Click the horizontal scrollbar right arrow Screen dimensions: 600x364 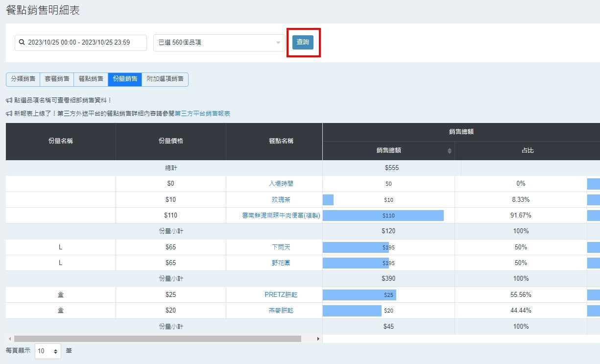(x=318, y=339)
